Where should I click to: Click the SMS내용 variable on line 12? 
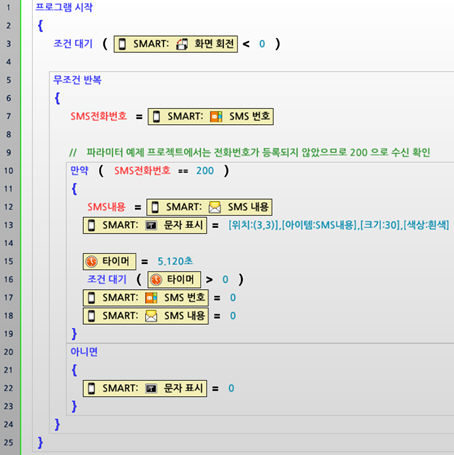pyautogui.click(x=106, y=207)
